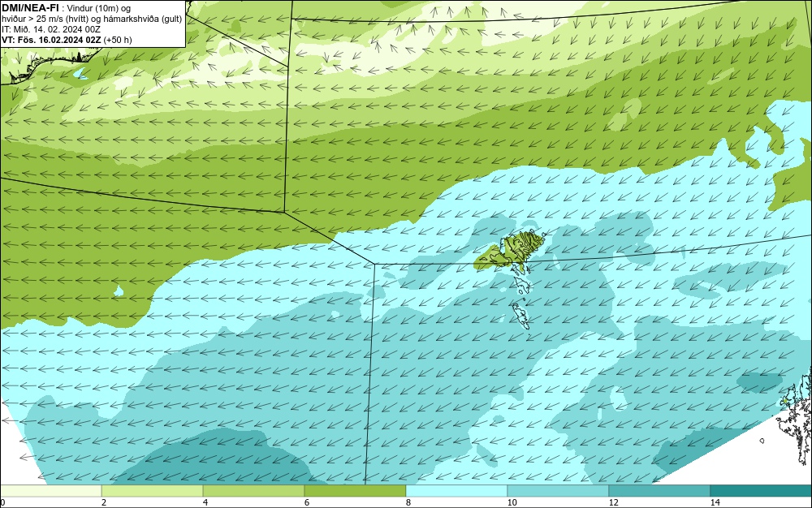This screenshot has width=812, height=508.
Task: Click the legend scale label 6
Action: click(307, 502)
